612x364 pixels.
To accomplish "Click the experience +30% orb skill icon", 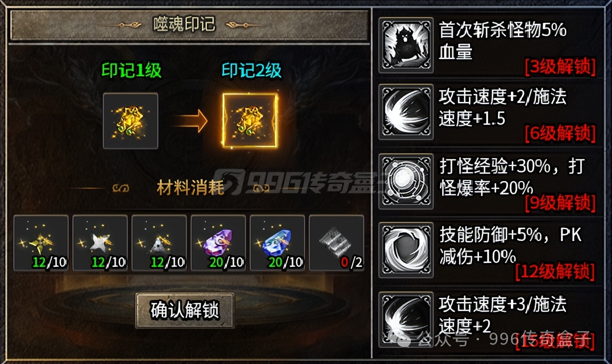I will (x=406, y=182).
